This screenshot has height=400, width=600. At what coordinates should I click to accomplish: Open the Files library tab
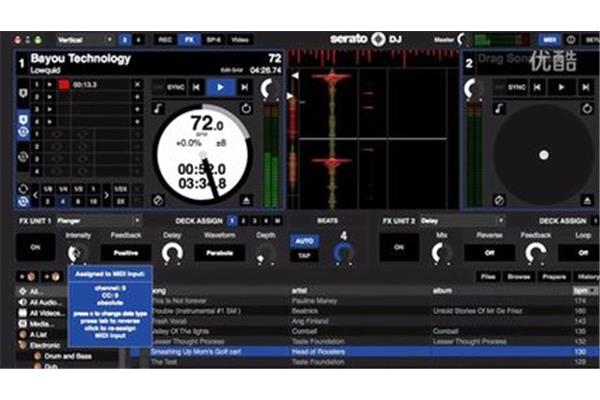488,277
